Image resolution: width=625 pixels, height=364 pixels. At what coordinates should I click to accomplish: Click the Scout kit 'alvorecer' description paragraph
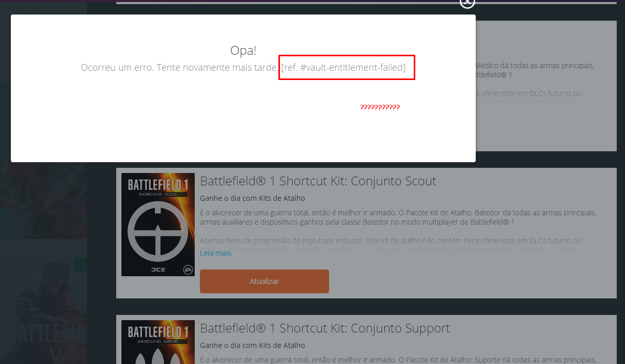point(398,217)
